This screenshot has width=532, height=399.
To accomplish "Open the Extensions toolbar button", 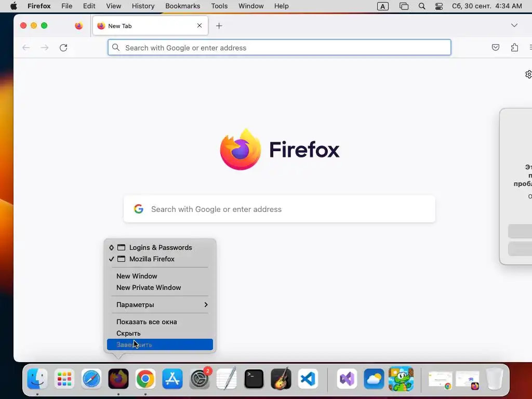I will coord(515,47).
